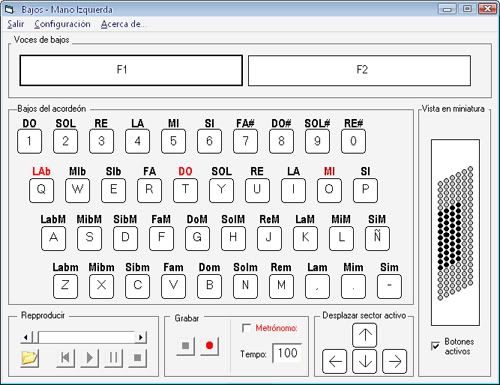Play the LAb bass with key Q

coord(42,190)
